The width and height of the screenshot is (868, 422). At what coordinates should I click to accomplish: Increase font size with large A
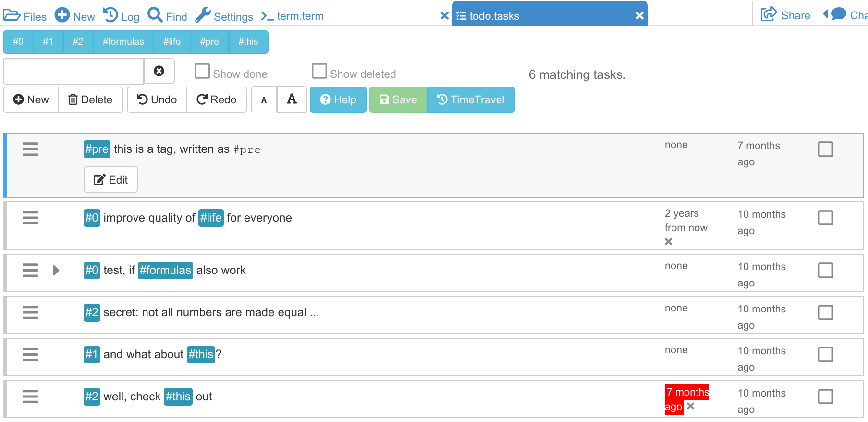[292, 99]
